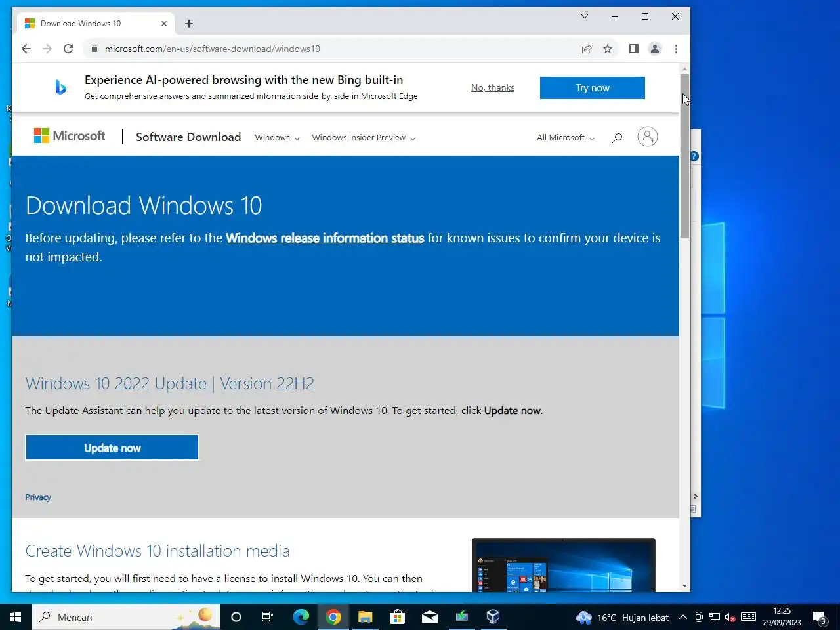
Task: Click the scrollbar up arrow
Action: [x=685, y=68]
